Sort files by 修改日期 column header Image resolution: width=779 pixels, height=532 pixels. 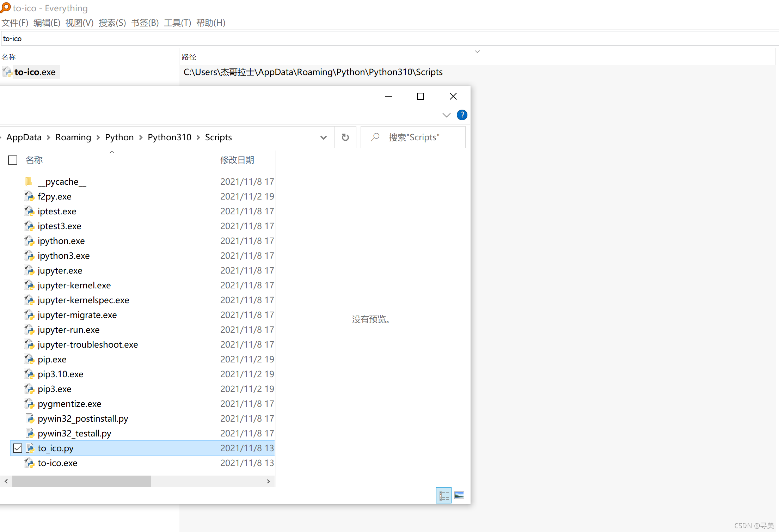[x=237, y=160]
